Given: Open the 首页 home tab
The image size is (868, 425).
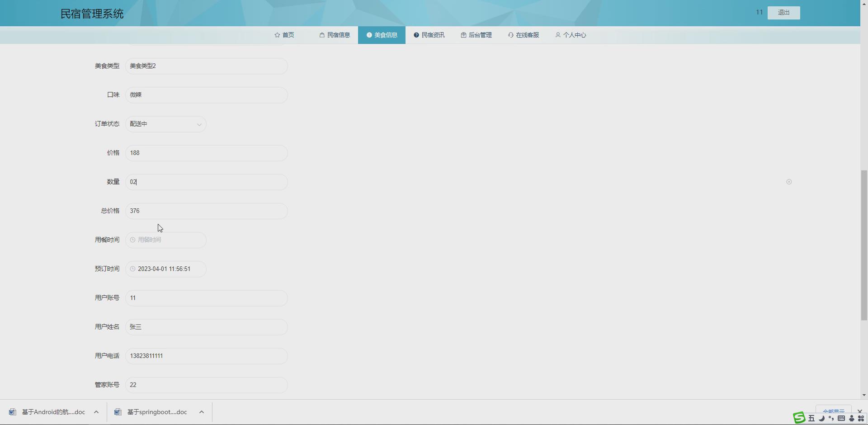Looking at the screenshot, I should coord(284,35).
